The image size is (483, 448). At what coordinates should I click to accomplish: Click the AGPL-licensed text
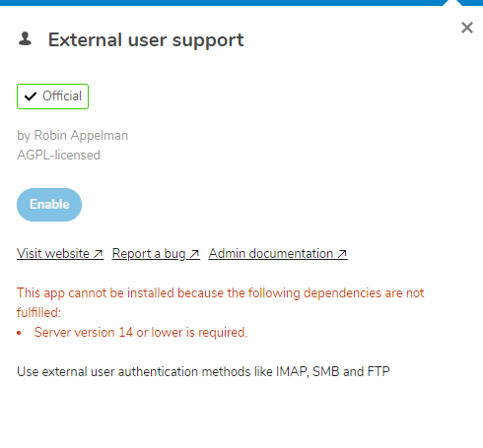tap(58, 155)
